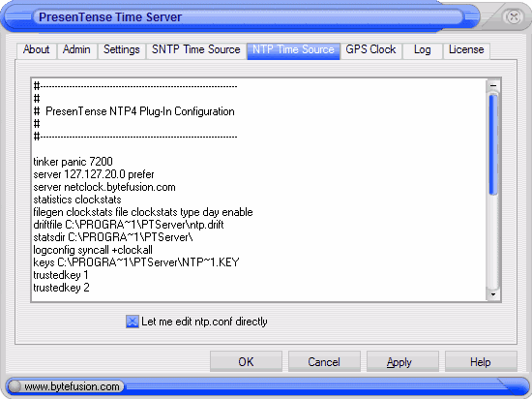Image resolution: width=532 pixels, height=399 pixels.
Task: Click the 'server 127.127.20.0 prefer' line
Action: (94, 174)
